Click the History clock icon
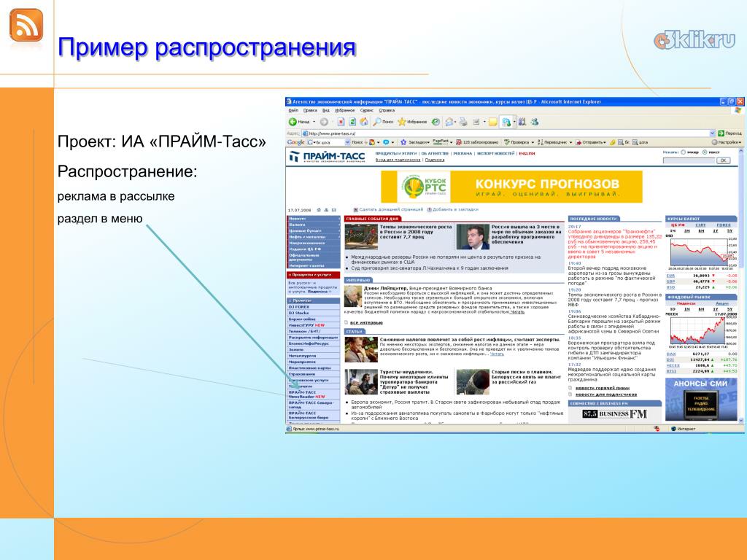Image resolution: width=747 pixels, height=560 pixels. coord(436,122)
